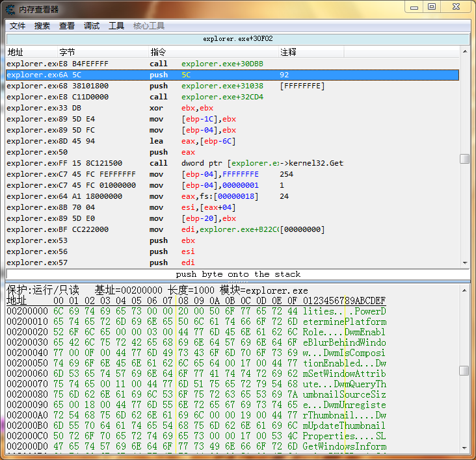Image resolution: width=476 pixels, height=460 pixels.
Task: Open the 调试 menu
Action: [x=92, y=26]
